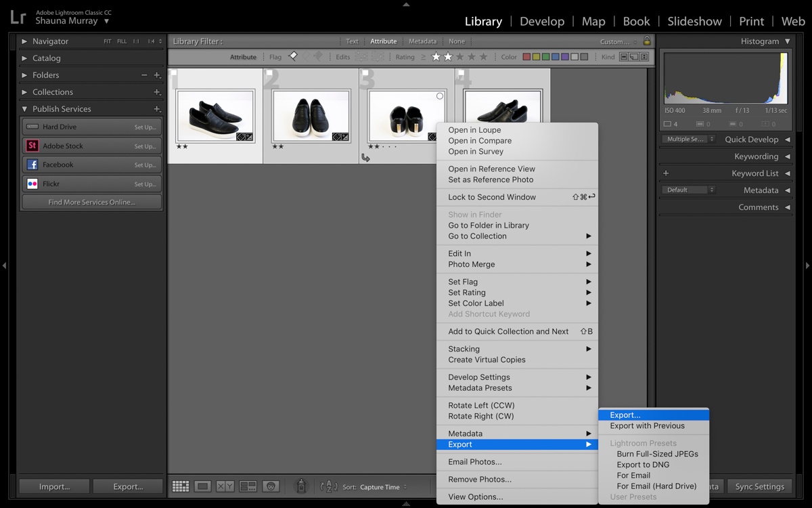812x508 pixels.
Task: Toggle the Attribute filter tab
Action: 383,41
